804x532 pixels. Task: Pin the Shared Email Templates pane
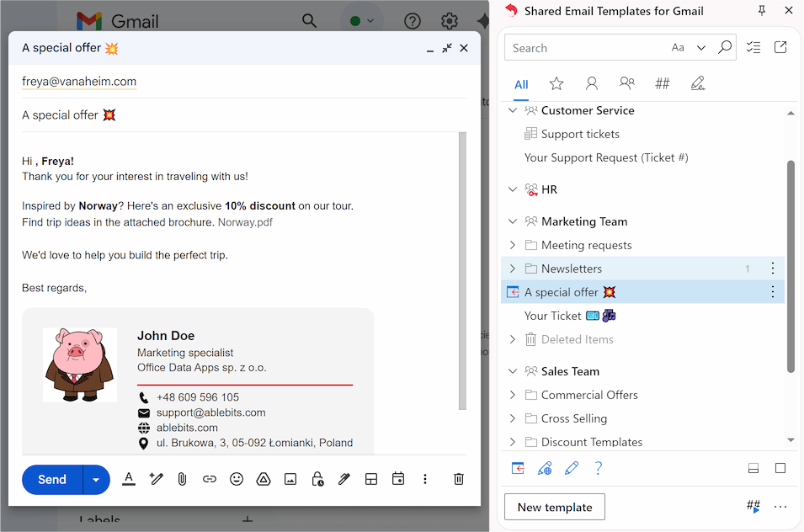762,11
